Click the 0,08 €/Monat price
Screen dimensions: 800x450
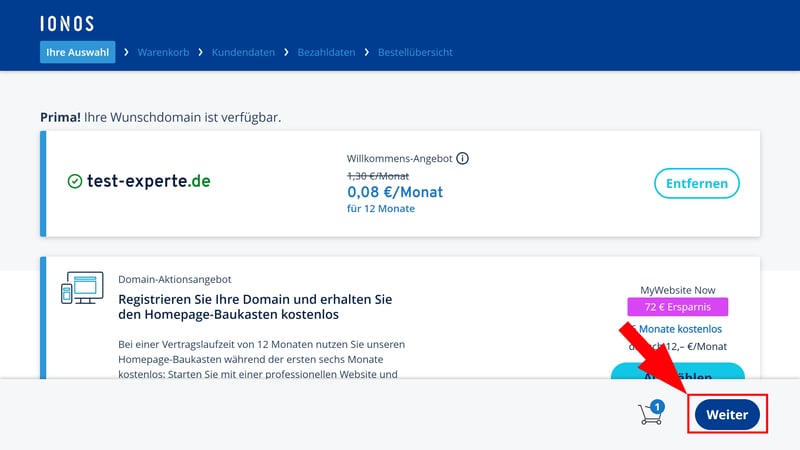[x=394, y=191]
